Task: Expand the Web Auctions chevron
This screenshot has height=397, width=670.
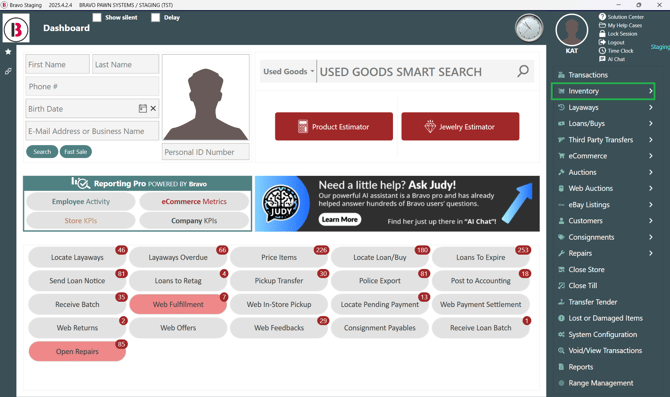Action: [650, 188]
